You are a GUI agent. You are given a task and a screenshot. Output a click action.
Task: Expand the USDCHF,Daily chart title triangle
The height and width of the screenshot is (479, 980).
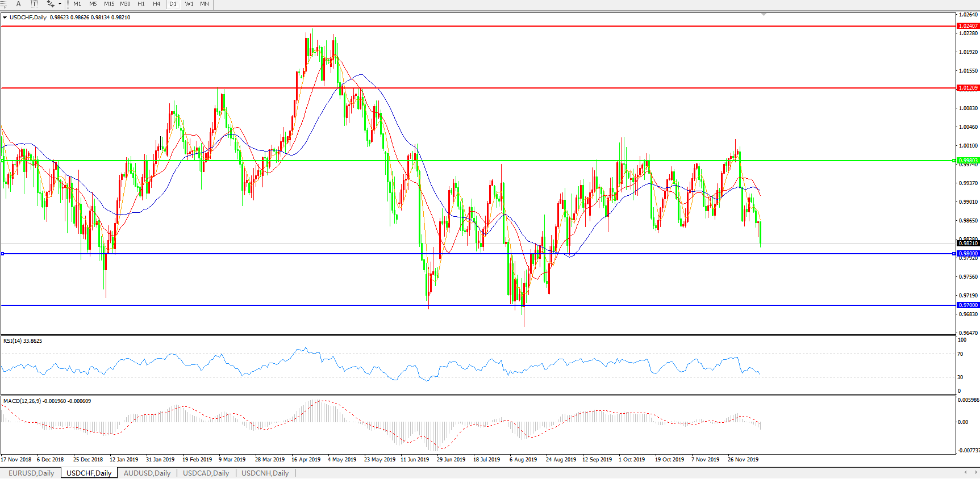tap(5, 18)
